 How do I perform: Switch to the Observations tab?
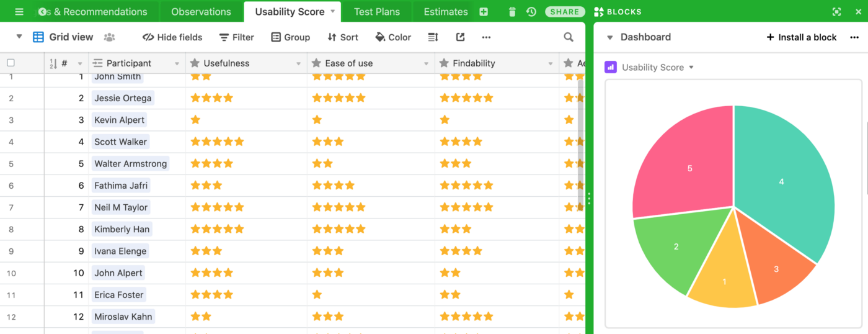[x=201, y=12]
